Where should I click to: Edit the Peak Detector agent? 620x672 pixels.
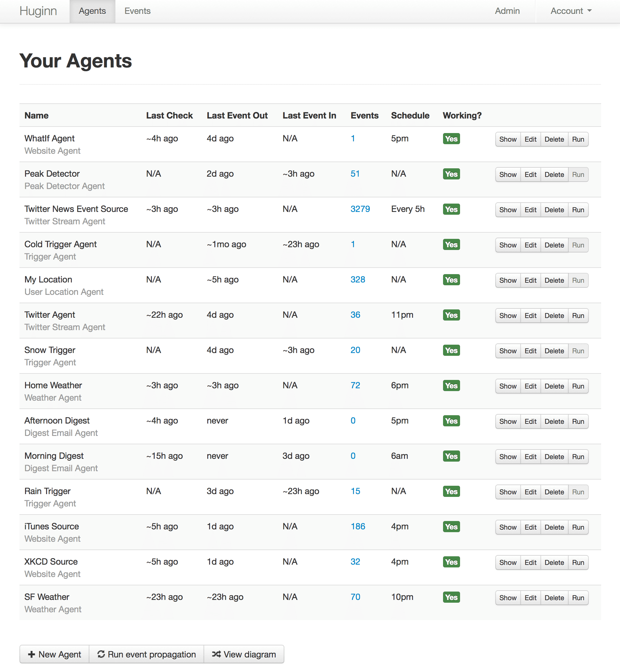pos(530,174)
